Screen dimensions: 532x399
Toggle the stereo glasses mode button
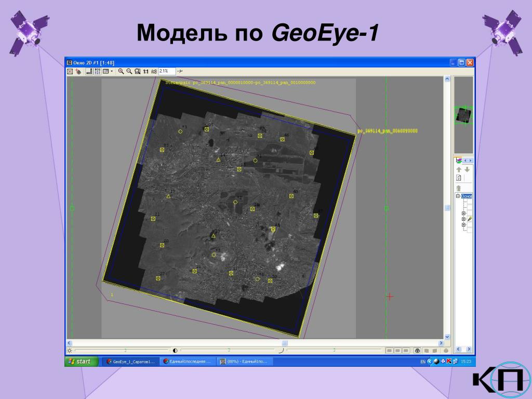tap(418, 351)
